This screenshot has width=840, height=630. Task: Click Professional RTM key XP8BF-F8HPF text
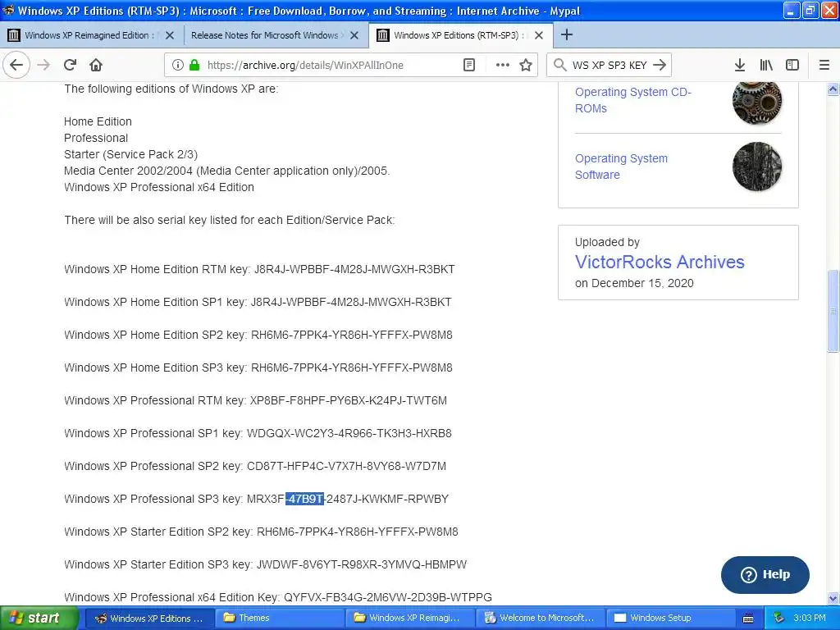[x=348, y=400]
